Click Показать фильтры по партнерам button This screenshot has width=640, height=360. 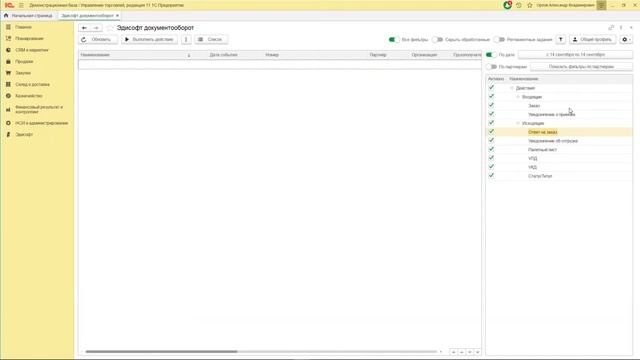pyautogui.click(x=581, y=67)
